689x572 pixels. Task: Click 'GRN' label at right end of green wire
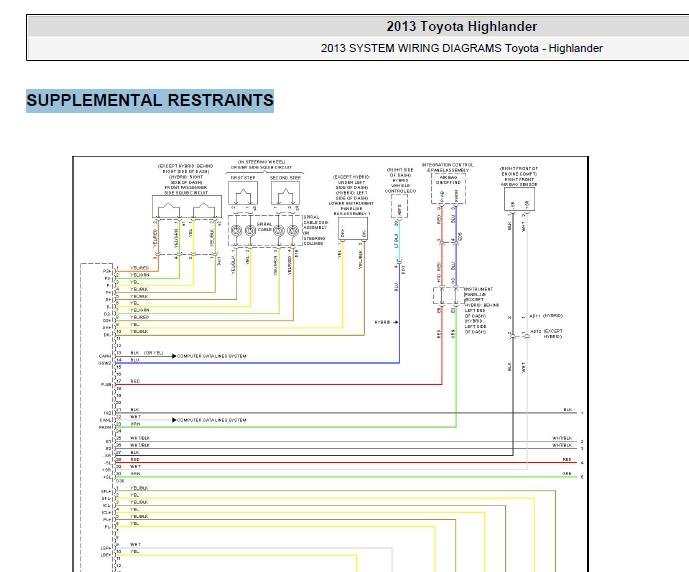[567, 474]
